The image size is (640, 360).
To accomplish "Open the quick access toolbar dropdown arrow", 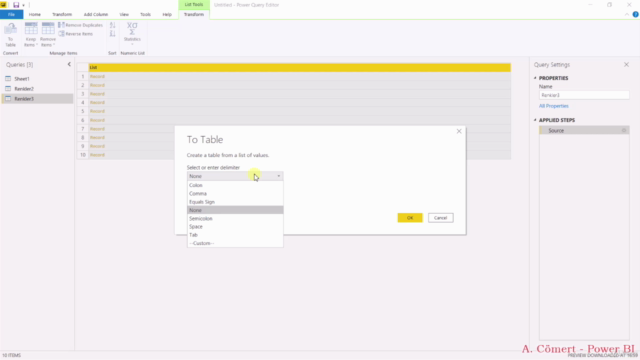I will pyautogui.click(x=23, y=5).
